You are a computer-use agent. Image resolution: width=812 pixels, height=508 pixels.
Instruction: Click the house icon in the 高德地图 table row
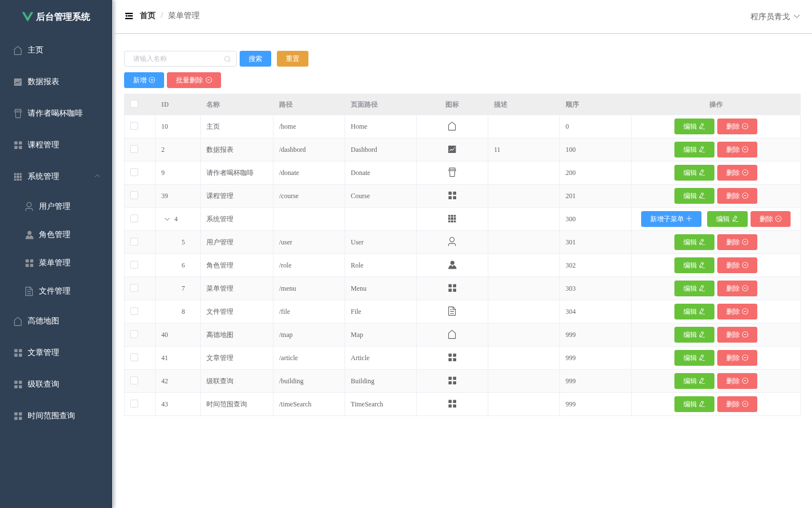point(452,335)
